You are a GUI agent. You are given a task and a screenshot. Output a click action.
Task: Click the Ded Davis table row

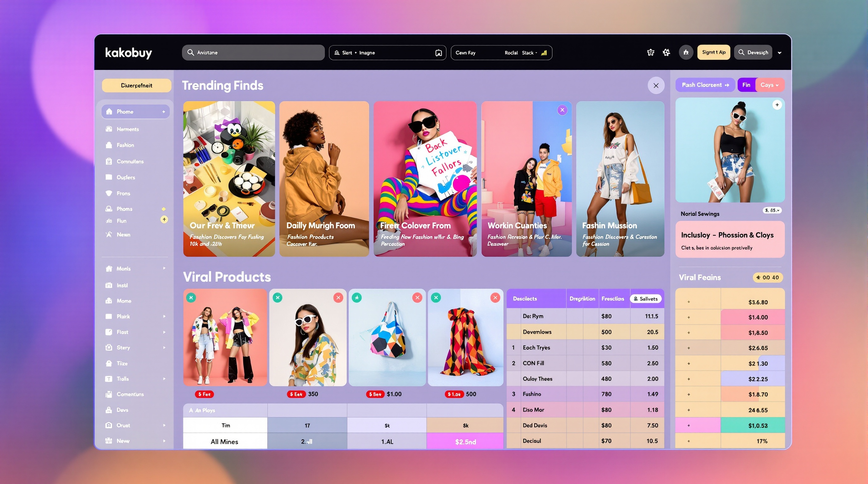click(x=585, y=425)
